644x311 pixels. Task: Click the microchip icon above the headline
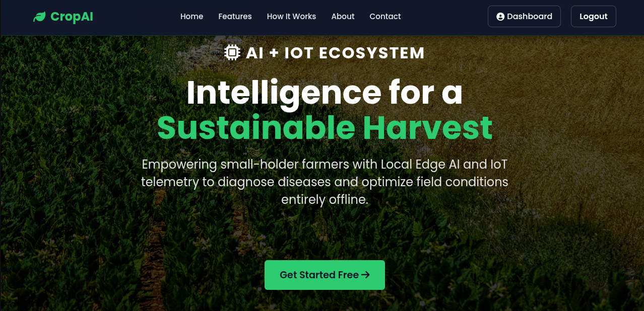click(232, 53)
